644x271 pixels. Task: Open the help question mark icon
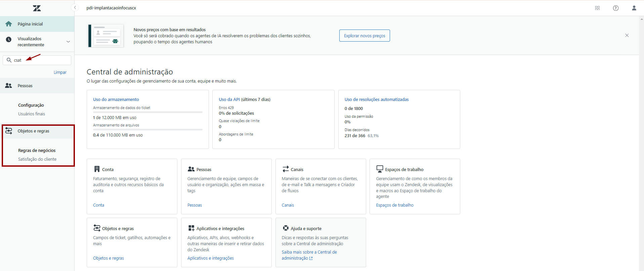coord(615,8)
